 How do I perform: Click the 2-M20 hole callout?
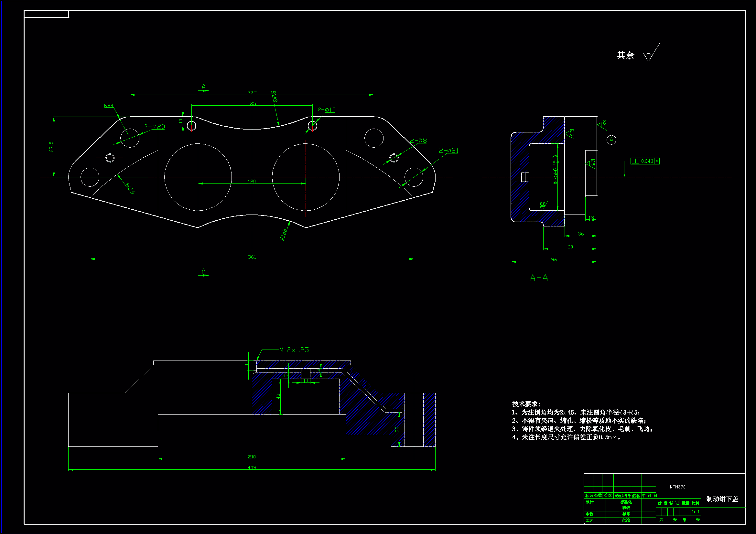tap(154, 127)
